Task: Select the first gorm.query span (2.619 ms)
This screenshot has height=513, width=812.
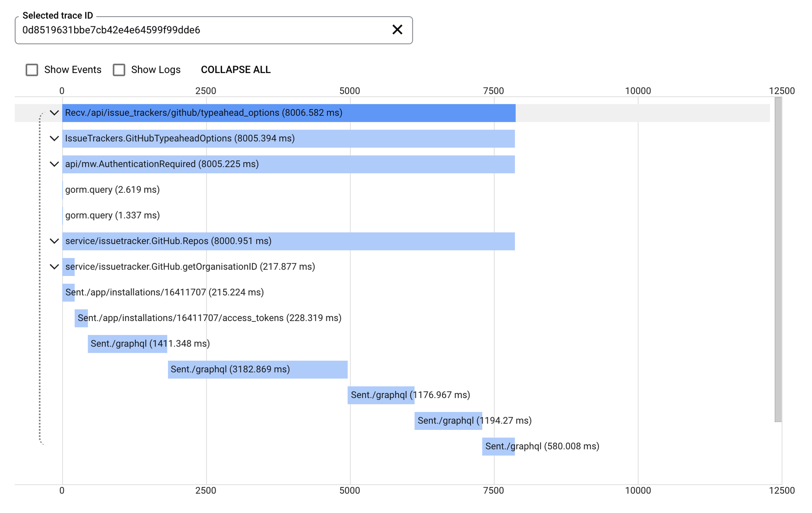Action: (112, 190)
